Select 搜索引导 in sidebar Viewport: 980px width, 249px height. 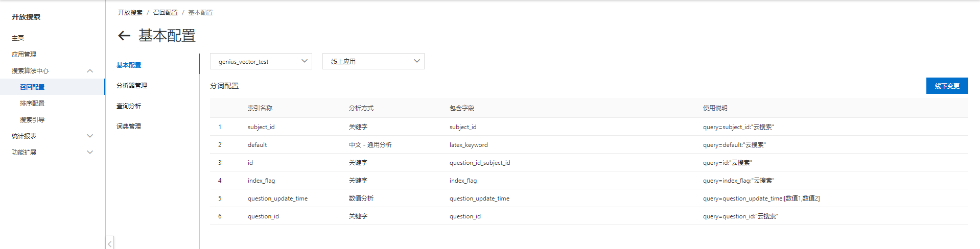(x=32, y=119)
